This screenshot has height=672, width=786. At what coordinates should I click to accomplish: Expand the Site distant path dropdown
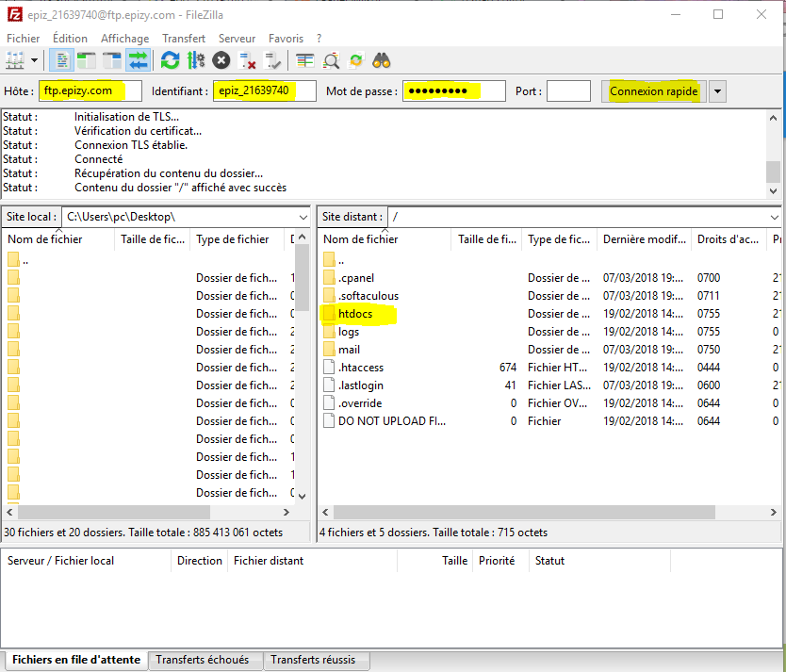click(x=775, y=217)
